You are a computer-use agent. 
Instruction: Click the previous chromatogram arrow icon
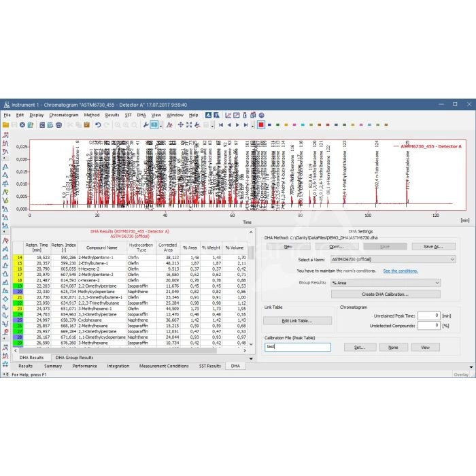(228, 125)
